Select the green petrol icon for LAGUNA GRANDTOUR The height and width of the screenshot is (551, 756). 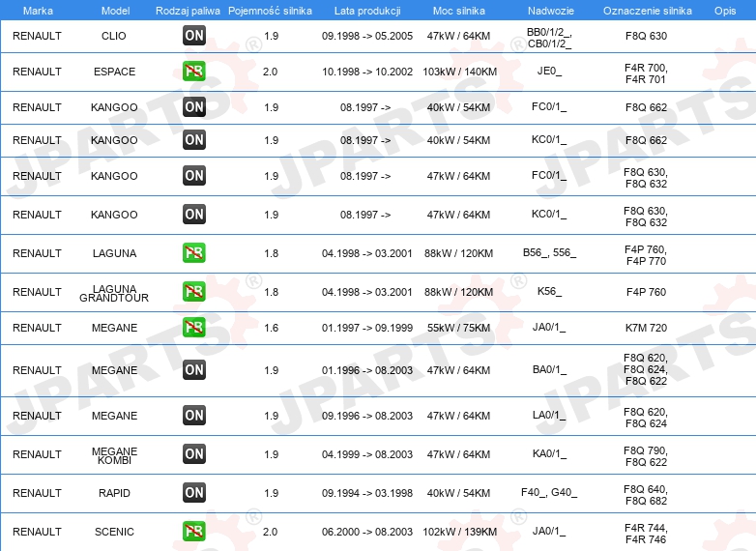[193, 292]
